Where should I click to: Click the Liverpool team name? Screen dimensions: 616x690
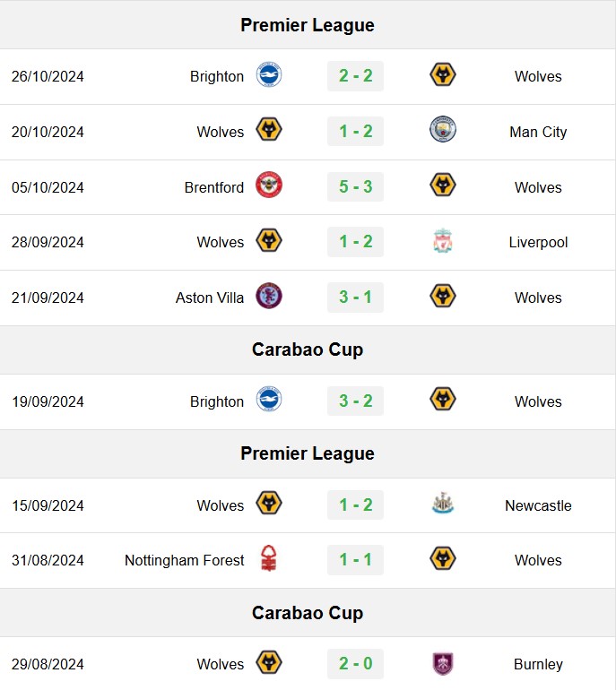tap(538, 243)
